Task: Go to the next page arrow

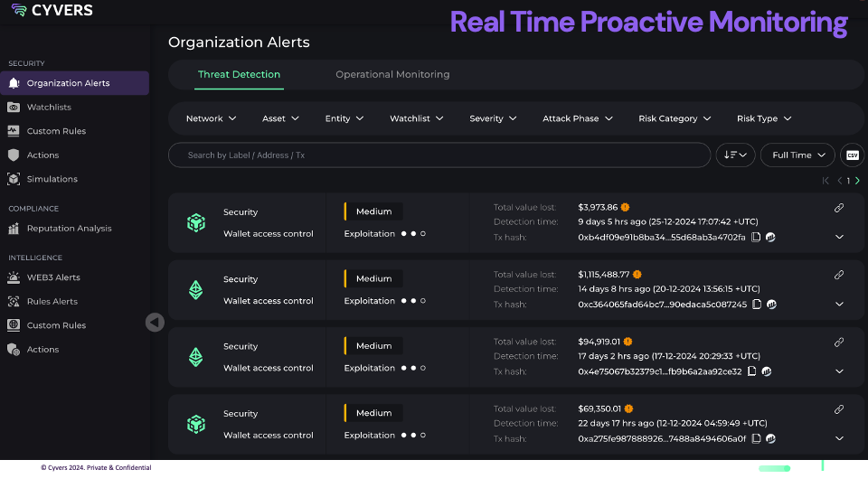Action: click(x=857, y=181)
